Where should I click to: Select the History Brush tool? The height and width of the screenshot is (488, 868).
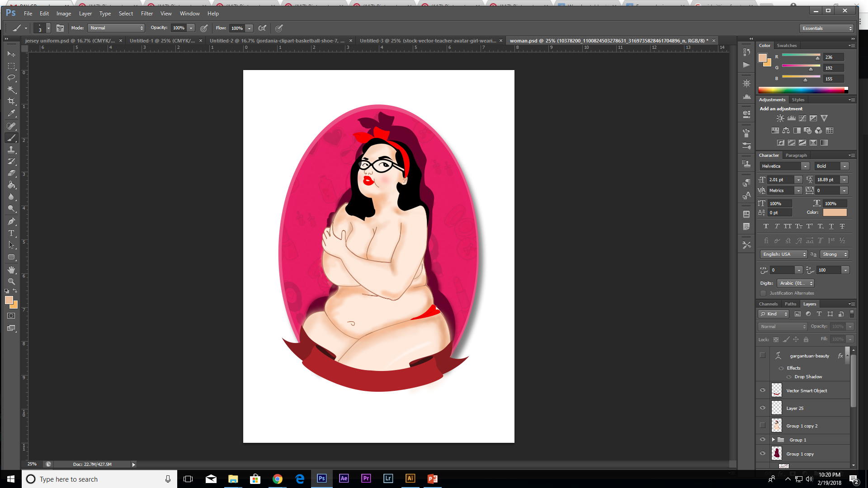pos(11,161)
